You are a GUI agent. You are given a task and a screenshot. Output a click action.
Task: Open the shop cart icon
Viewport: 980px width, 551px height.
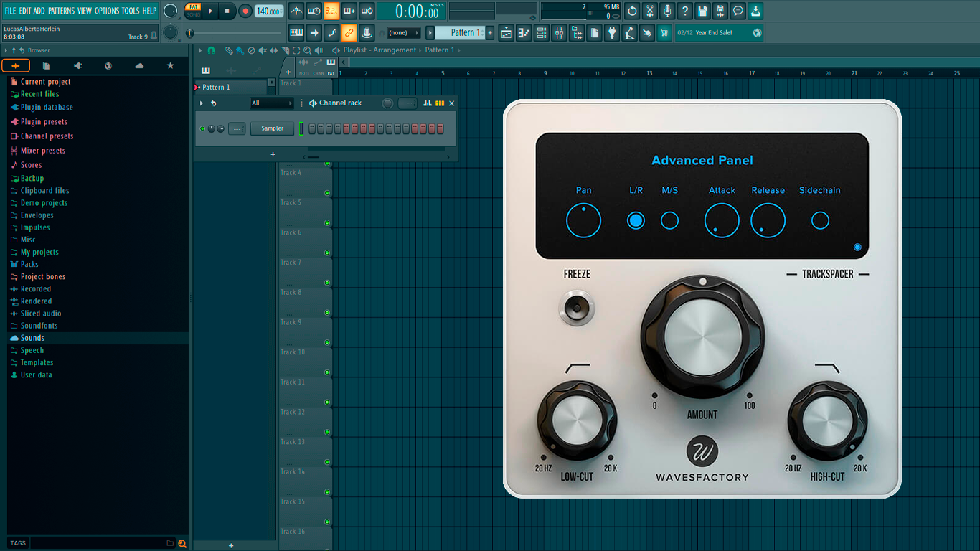pos(664,33)
